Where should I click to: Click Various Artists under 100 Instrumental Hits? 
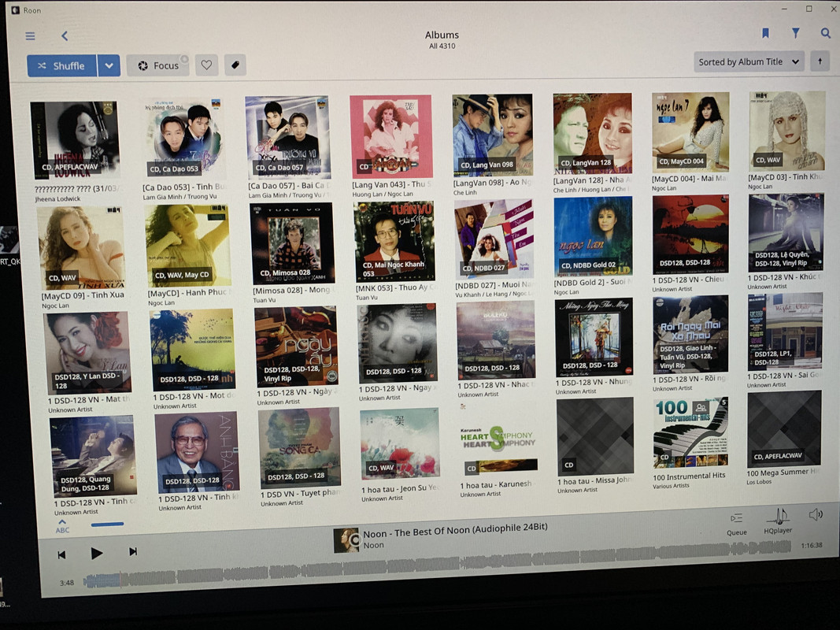(671, 487)
